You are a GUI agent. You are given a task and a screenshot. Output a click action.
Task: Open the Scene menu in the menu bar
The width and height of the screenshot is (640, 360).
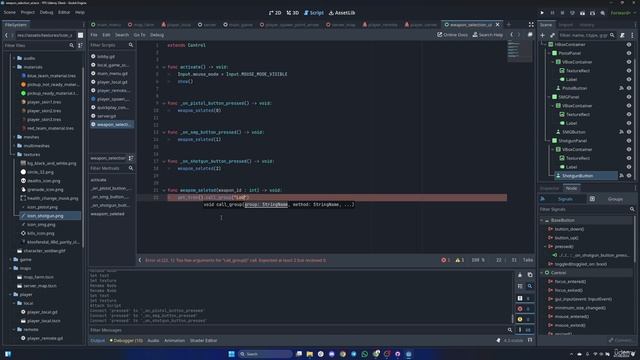click(9, 12)
